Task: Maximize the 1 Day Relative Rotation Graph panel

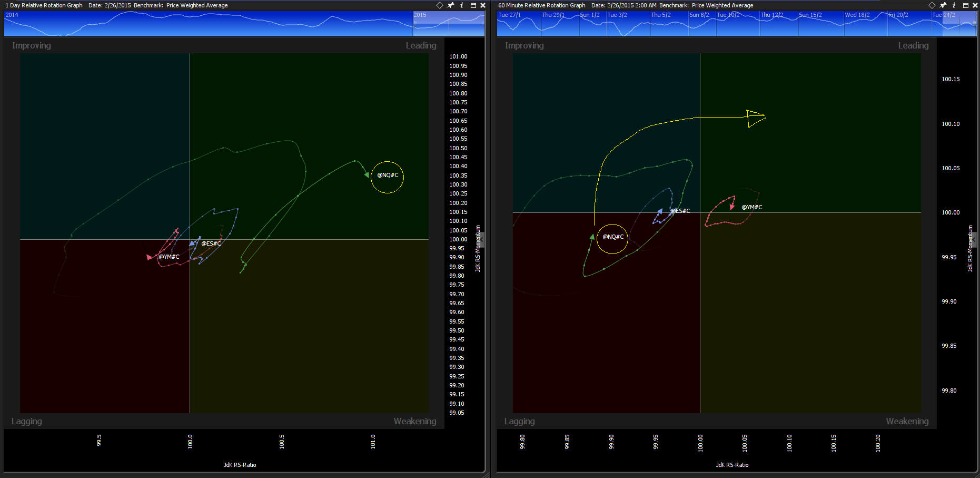Action: (x=473, y=5)
